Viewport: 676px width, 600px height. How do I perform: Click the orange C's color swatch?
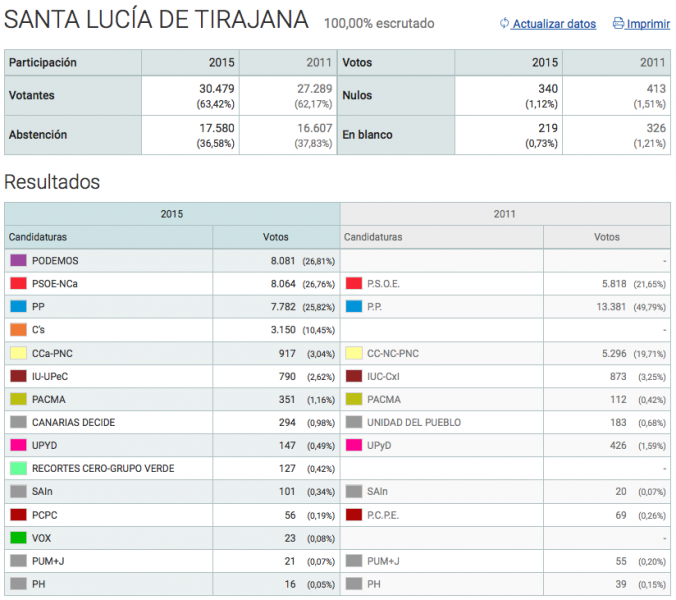tap(19, 330)
